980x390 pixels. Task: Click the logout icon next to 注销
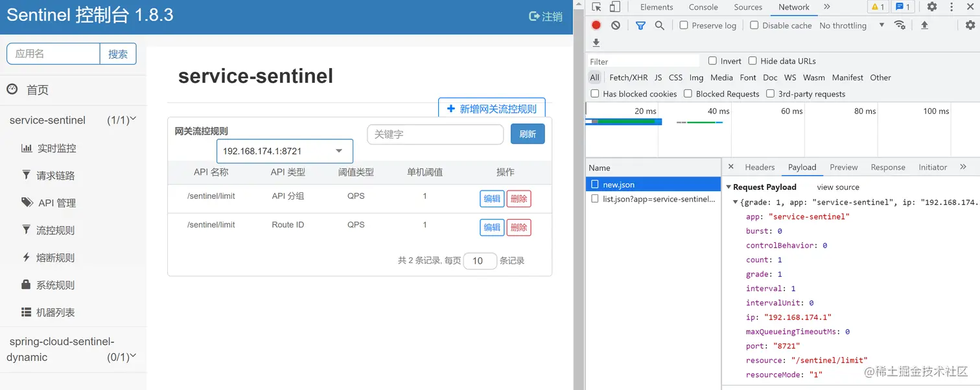534,16
